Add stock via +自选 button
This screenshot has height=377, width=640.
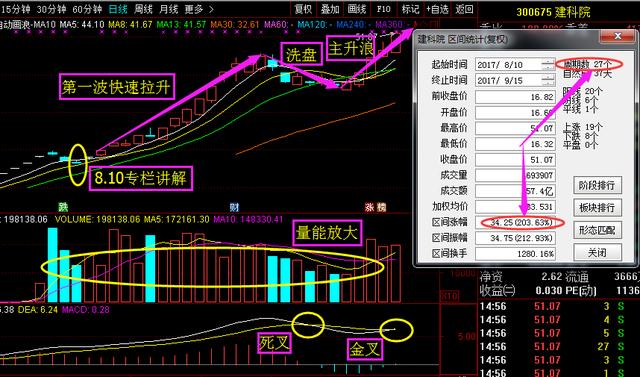click(438, 9)
